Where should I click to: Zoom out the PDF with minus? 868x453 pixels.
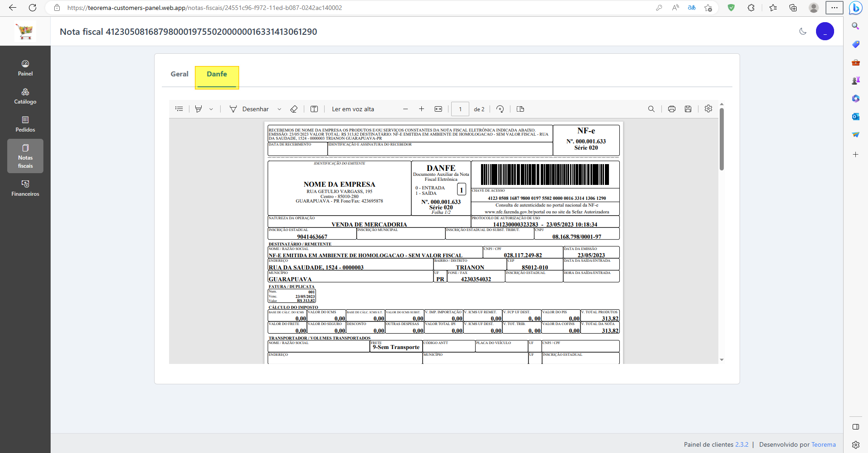(406, 109)
